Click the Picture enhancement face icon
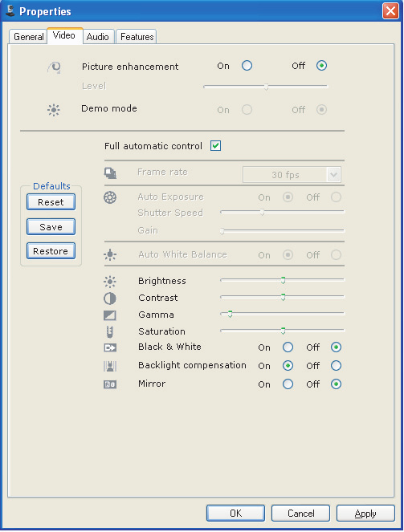This screenshot has height=532, width=404. [54, 67]
